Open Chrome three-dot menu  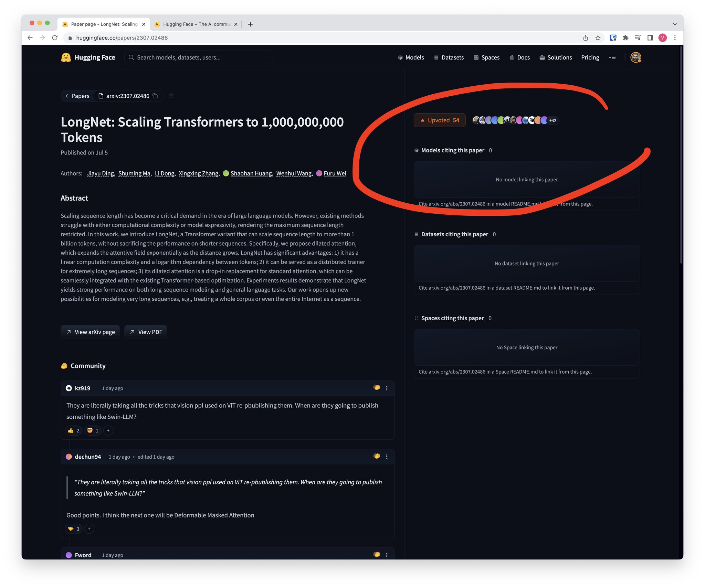(x=675, y=38)
